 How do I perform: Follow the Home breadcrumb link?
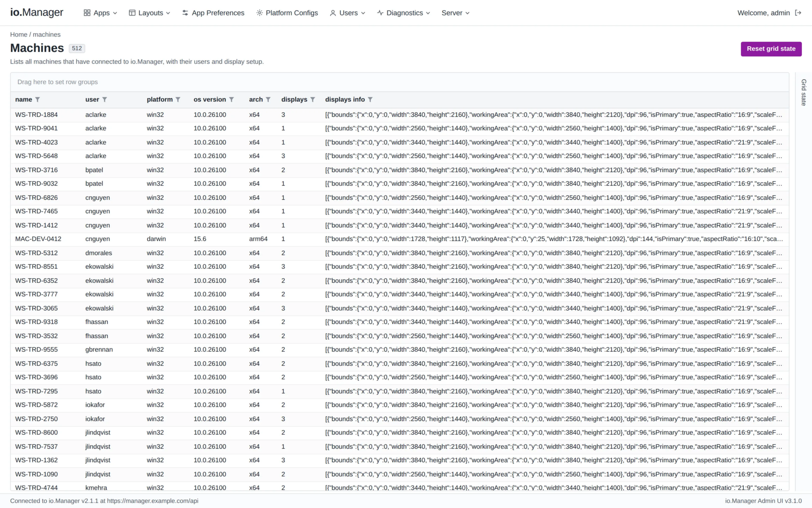19,35
